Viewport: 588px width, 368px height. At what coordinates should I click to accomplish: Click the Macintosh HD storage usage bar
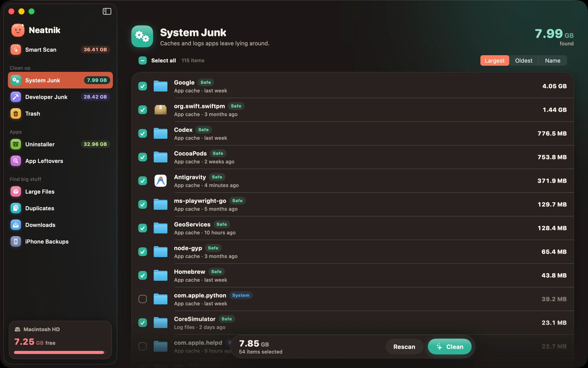click(x=60, y=352)
